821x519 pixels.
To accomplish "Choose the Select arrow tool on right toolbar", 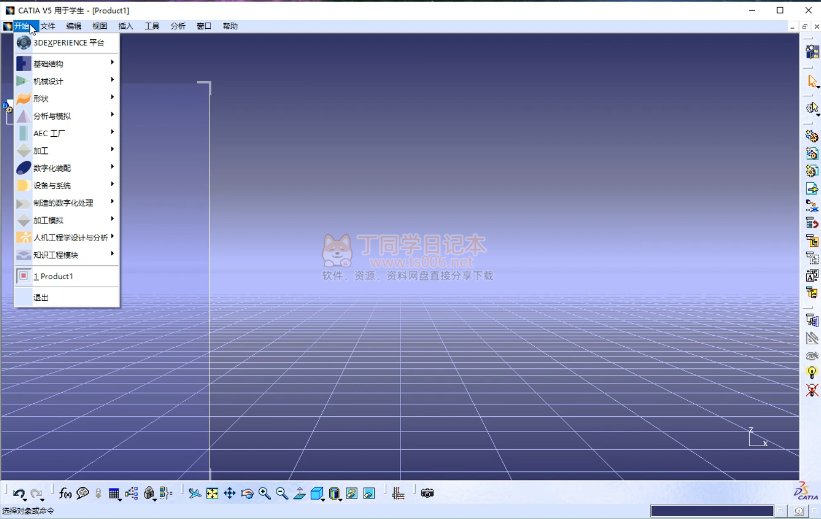I will (x=812, y=81).
